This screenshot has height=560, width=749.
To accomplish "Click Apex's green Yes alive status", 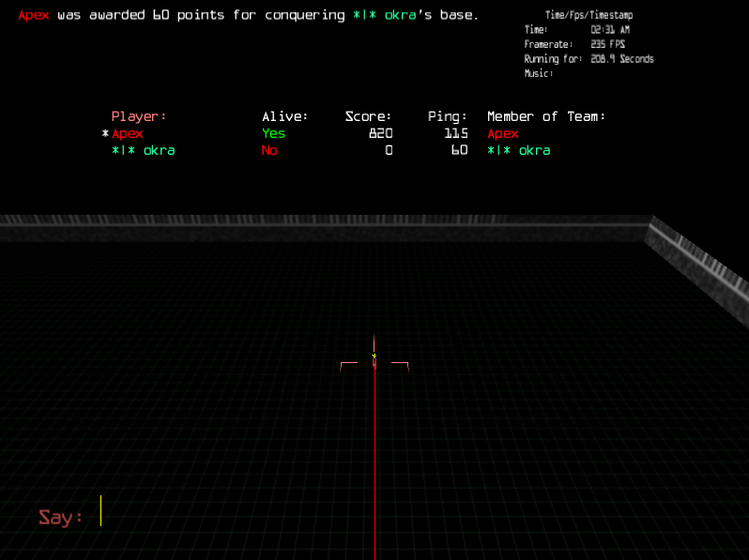I will (273, 134).
